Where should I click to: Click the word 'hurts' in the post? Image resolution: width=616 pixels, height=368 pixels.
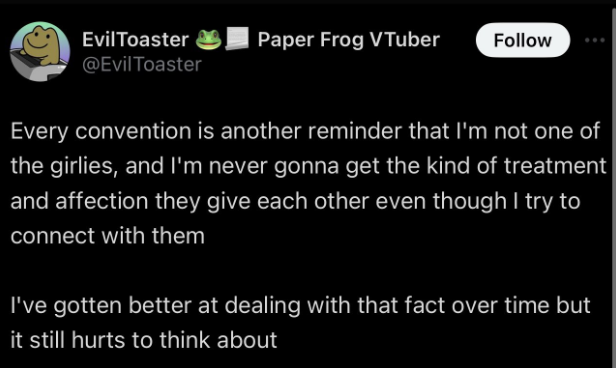(98, 340)
